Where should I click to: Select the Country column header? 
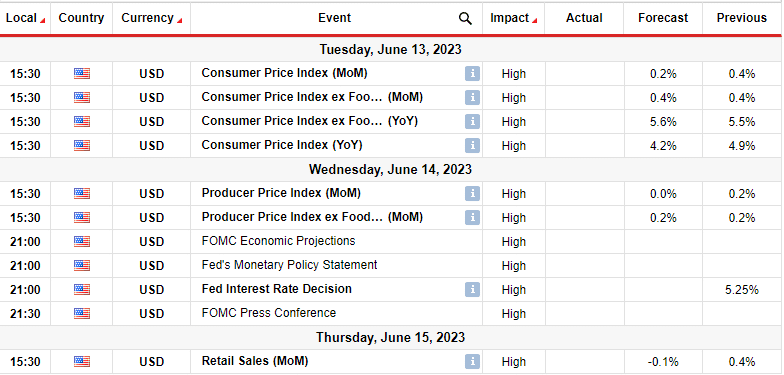click(x=82, y=18)
